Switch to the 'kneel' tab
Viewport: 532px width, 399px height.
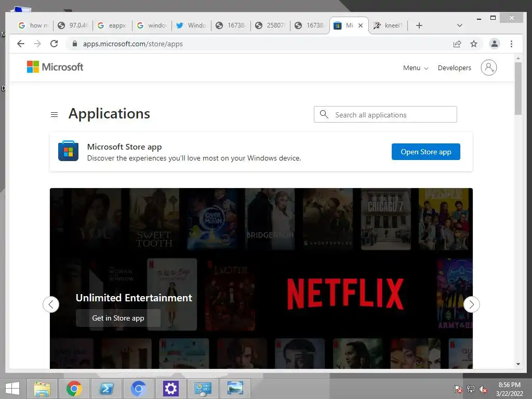pyautogui.click(x=388, y=25)
